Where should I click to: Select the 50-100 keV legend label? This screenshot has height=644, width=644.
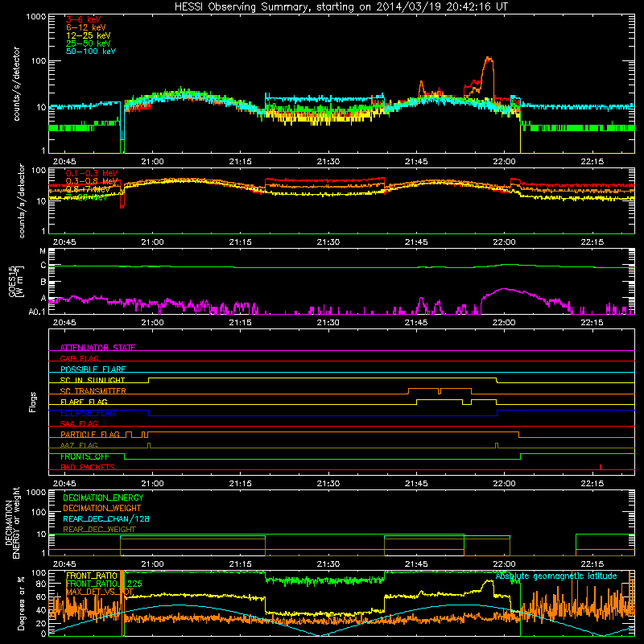pos(90,52)
